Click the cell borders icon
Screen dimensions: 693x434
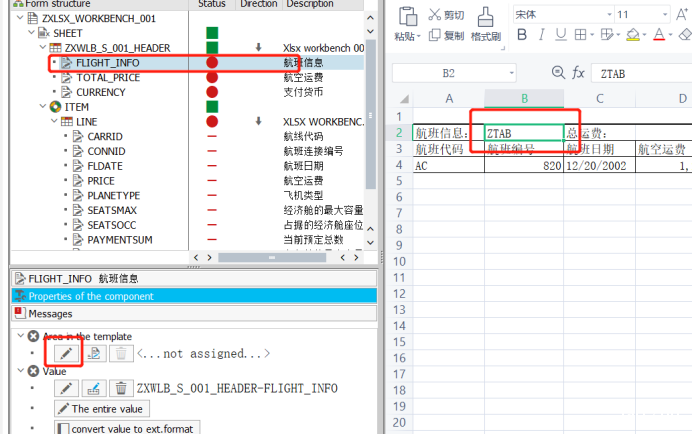point(580,34)
